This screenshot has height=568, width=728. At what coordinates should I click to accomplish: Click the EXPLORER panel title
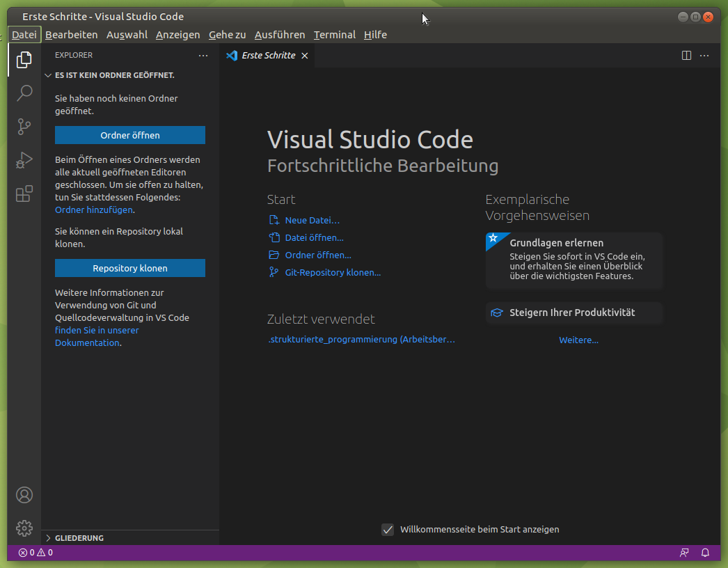click(x=73, y=55)
